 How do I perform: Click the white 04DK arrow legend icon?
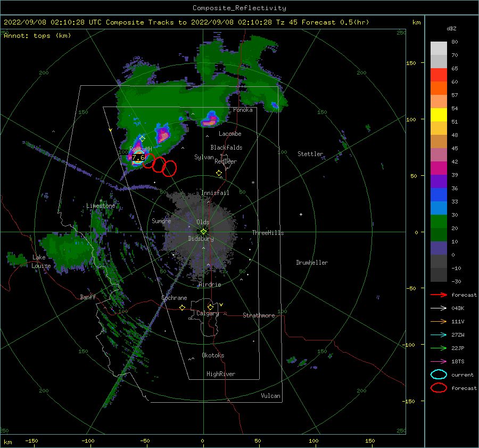(439, 308)
